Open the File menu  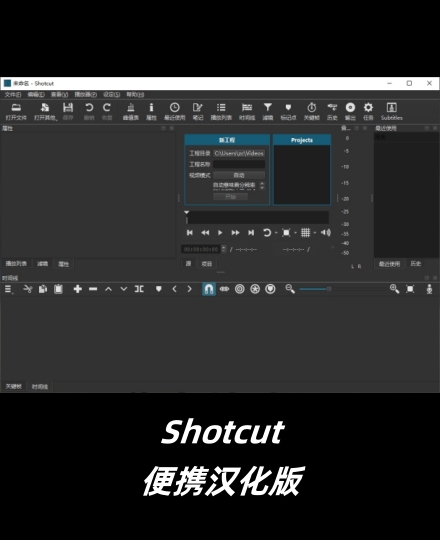pos(13,94)
